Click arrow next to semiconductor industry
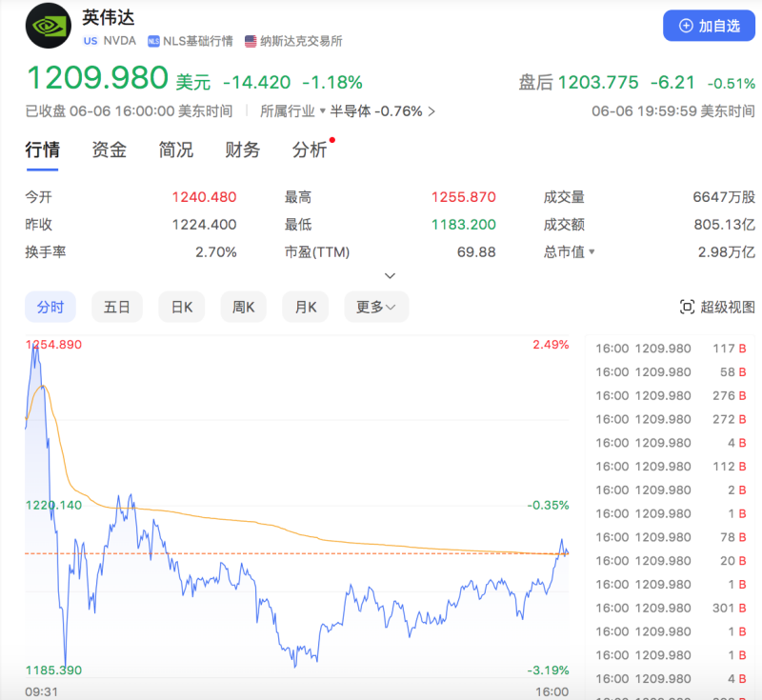 (431, 111)
